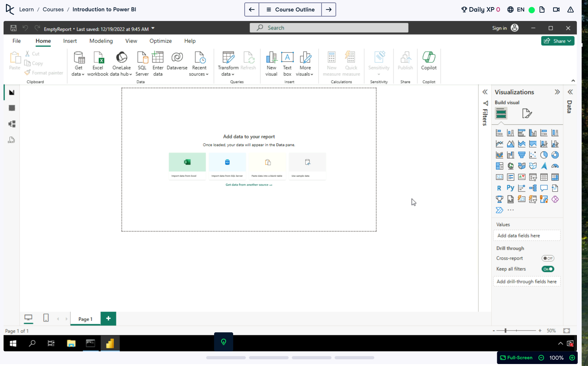Click the ellipsis to get more visuals

pyautogui.click(x=511, y=210)
